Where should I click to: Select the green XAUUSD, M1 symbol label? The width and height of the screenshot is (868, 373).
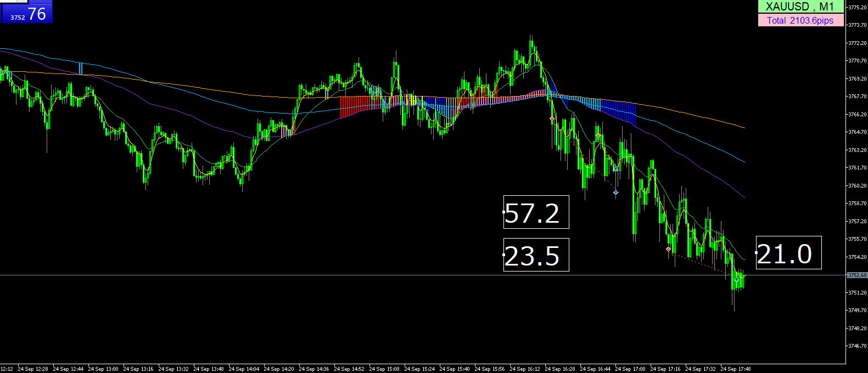tap(800, 7)
